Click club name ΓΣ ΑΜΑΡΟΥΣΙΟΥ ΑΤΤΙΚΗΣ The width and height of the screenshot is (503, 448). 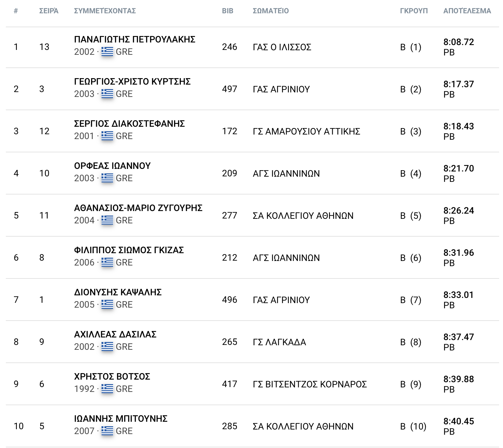click(x=306, y=131)
